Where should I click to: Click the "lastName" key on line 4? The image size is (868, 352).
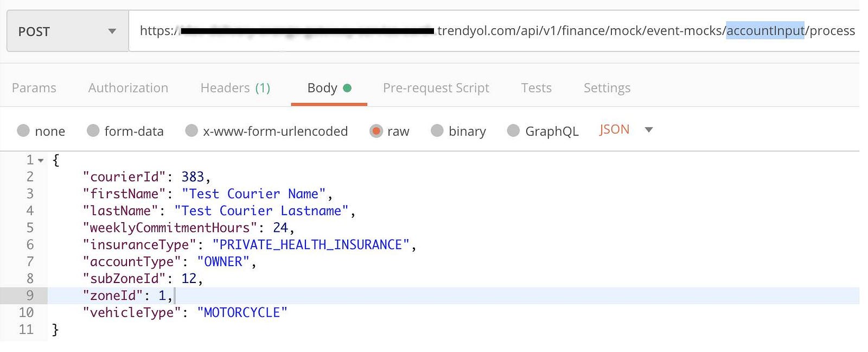click(x=120, y=211)
